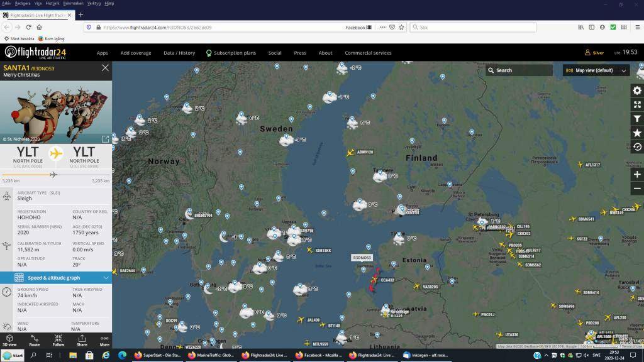This screenshot has width=644, height=362.
Task: Toggle fullscreen map view
Action: pyautogui.click(x=637, y=105)
